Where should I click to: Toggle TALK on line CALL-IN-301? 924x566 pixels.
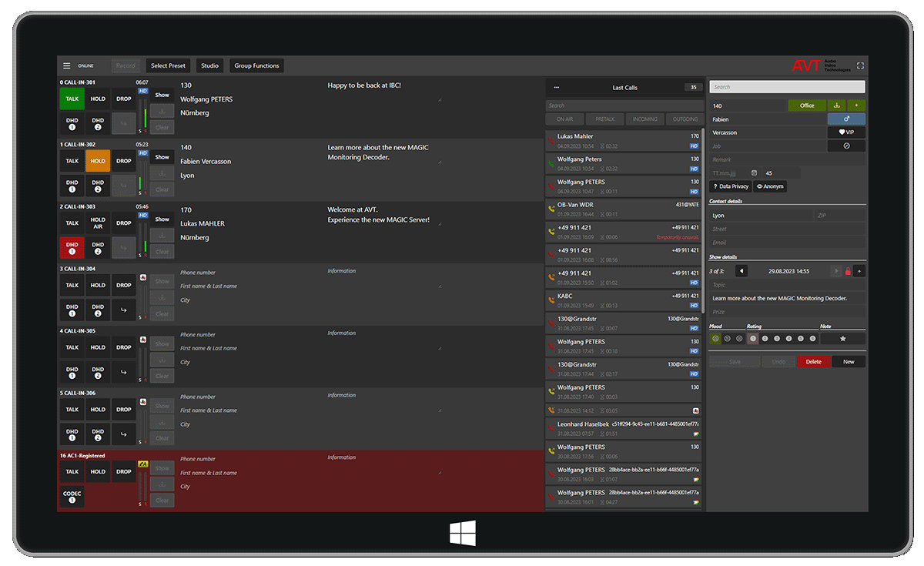[x=72, y=99]
